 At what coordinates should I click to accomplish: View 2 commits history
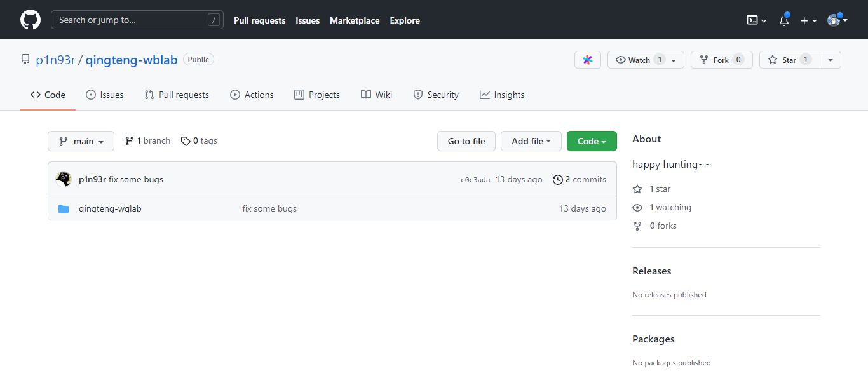580,180
